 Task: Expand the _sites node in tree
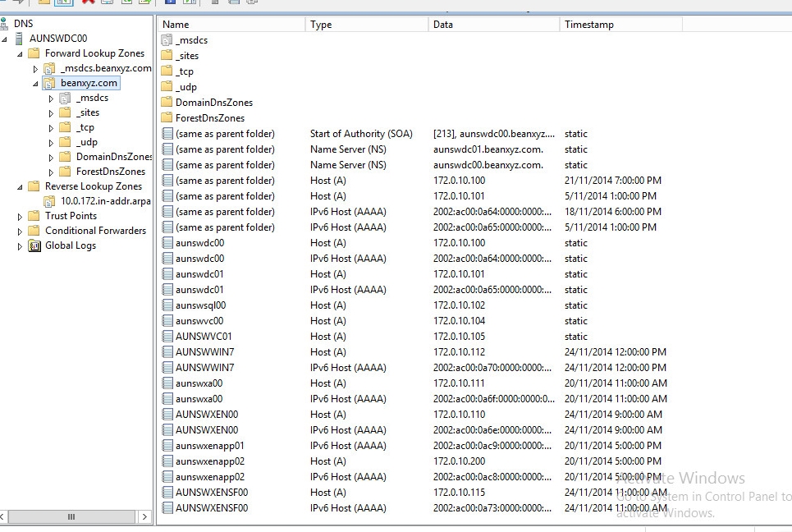pyautogui.click(x=51, y=113)
